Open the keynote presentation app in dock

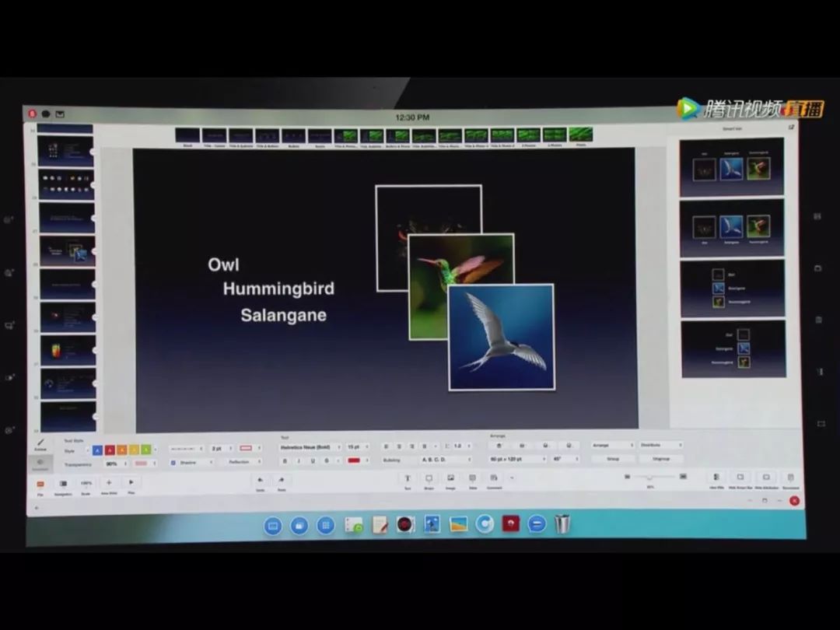pos(432,524)
